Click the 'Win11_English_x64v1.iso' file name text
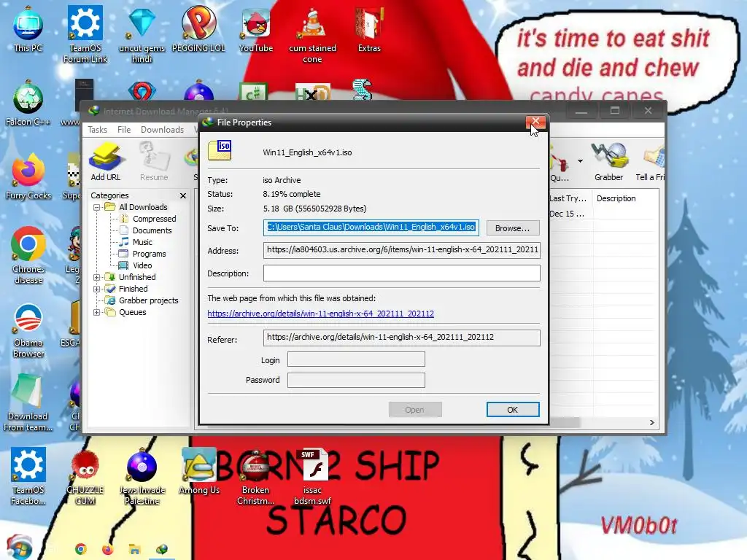Screen dimensions: 747x560 coord(307,152)
